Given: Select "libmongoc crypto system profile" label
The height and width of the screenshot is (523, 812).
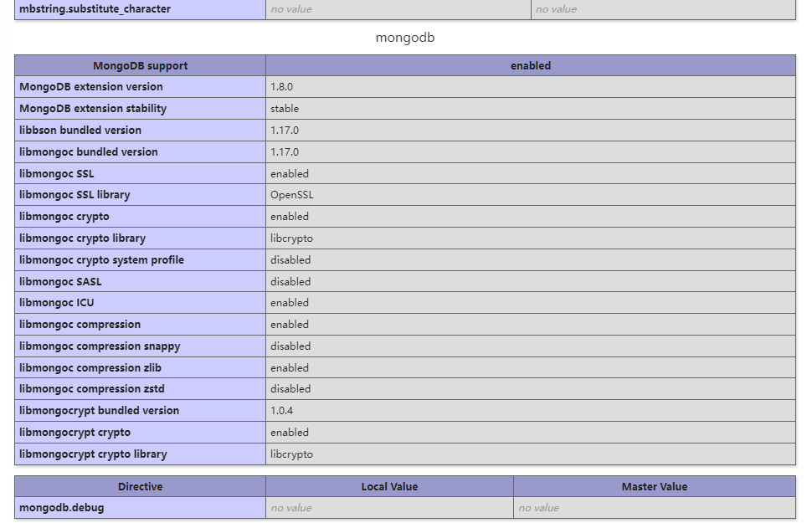Looking at the screenshot, I should [x=101, y=260].
